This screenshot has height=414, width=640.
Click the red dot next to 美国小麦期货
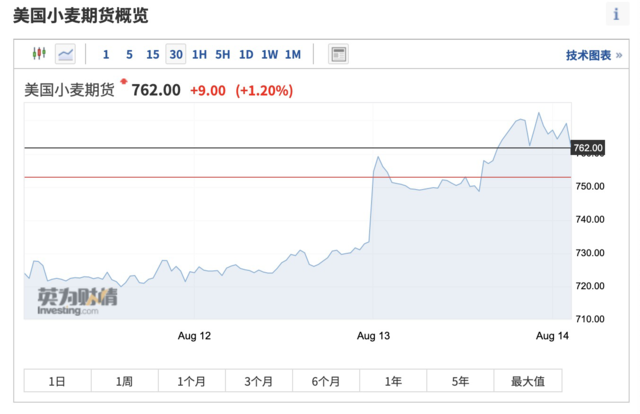(x=124, y=81)
